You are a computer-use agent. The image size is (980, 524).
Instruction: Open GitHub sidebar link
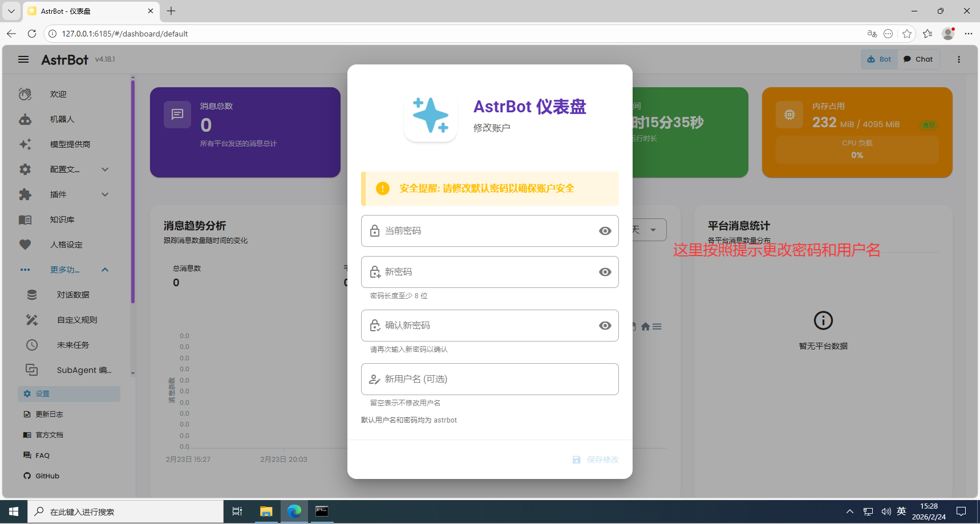click(69, 476)
